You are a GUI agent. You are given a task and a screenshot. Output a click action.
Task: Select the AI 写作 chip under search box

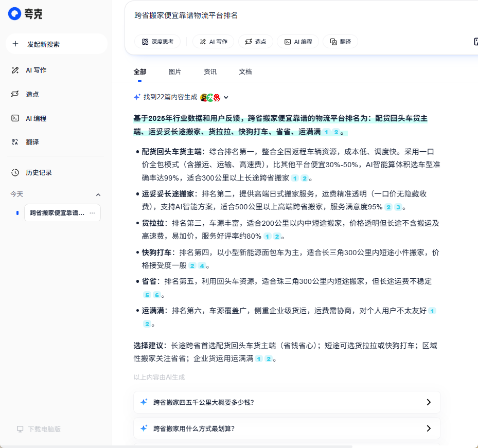tap(214, 42)
